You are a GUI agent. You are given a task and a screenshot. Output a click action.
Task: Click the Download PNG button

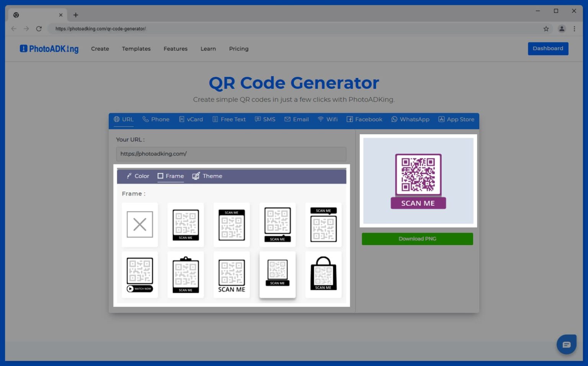point(417,239)
